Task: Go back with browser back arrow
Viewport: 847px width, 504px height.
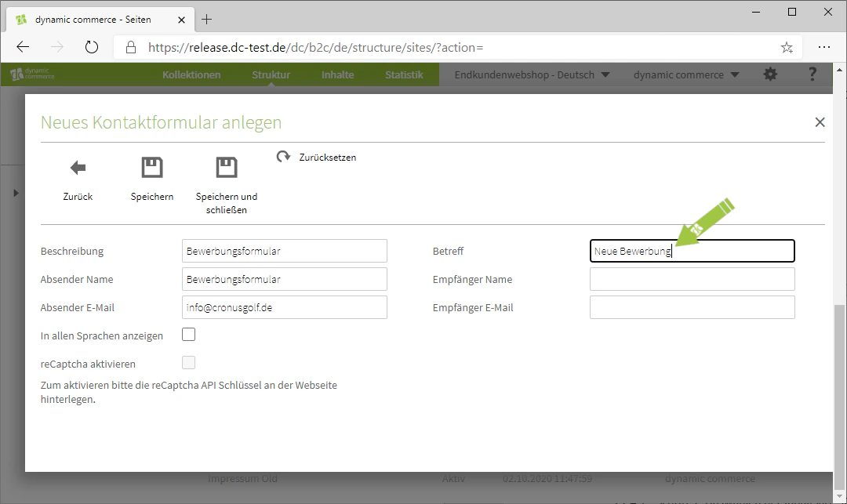Action: point(23,48)
